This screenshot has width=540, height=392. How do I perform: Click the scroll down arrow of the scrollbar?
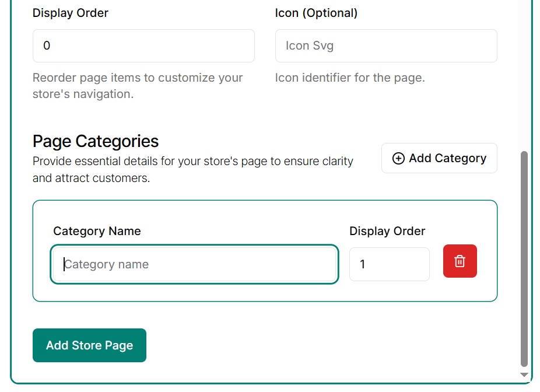coord(524,374)
